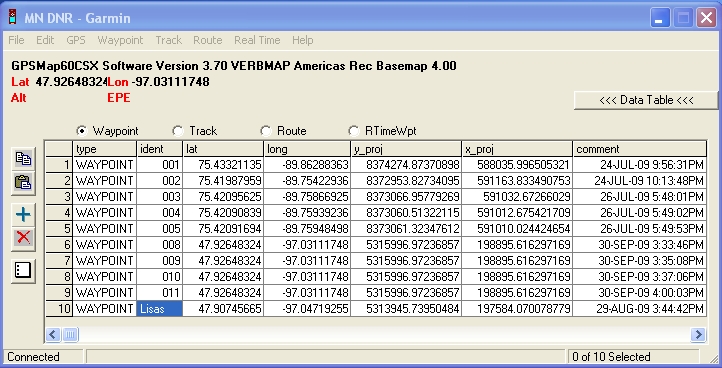Click the 'comment' column header
The height and width of the screenshot is (368, 722).
pyautogui.click(x=640, y=149)
